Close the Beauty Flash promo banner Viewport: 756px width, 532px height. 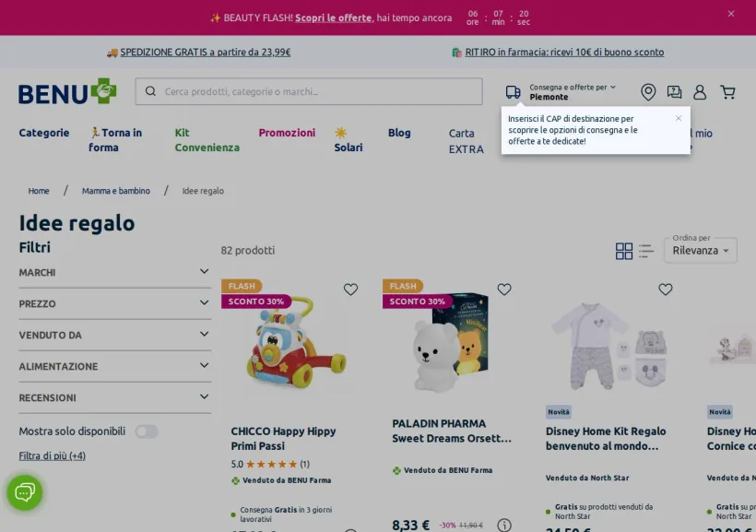point(731,14)
